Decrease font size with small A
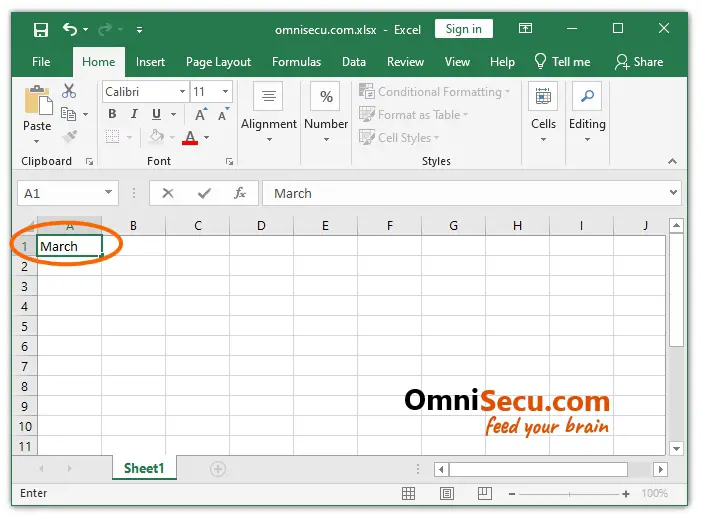This screenshot has width=701, height=516. pyautogui.click(x=223, y=114)
